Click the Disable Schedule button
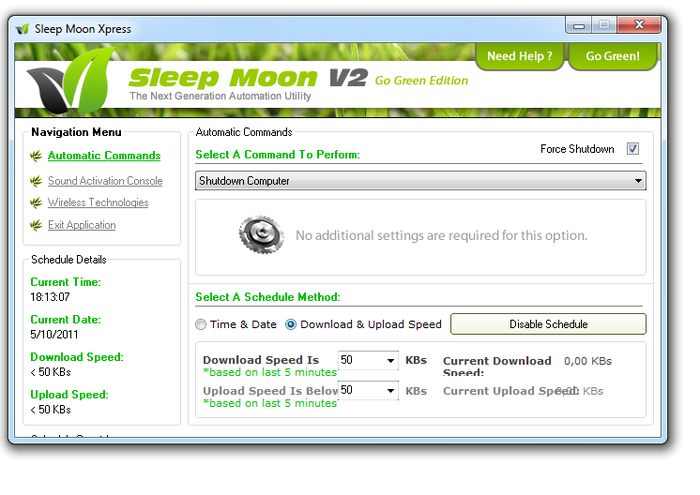Viewport: 700px width, 495px height. [548, 324]
